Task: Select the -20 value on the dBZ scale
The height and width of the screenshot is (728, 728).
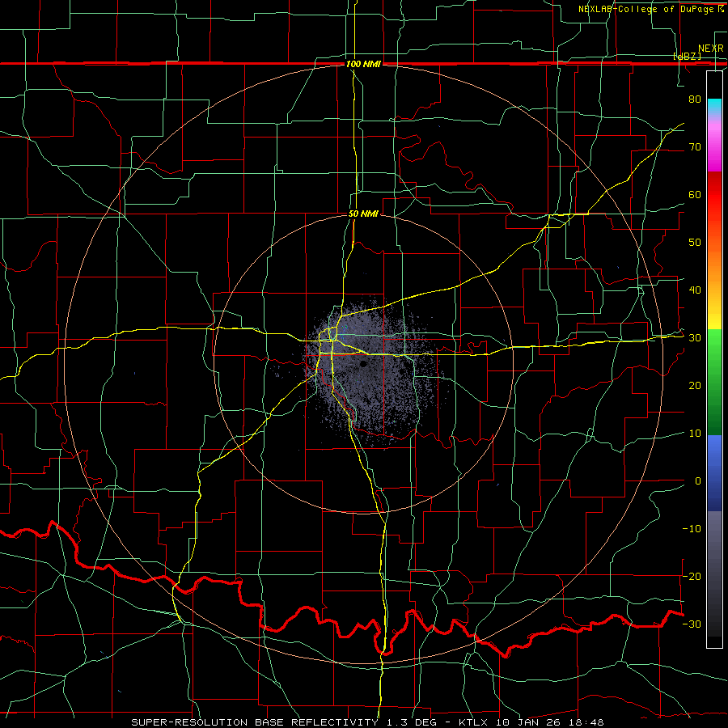Action: 692,576
